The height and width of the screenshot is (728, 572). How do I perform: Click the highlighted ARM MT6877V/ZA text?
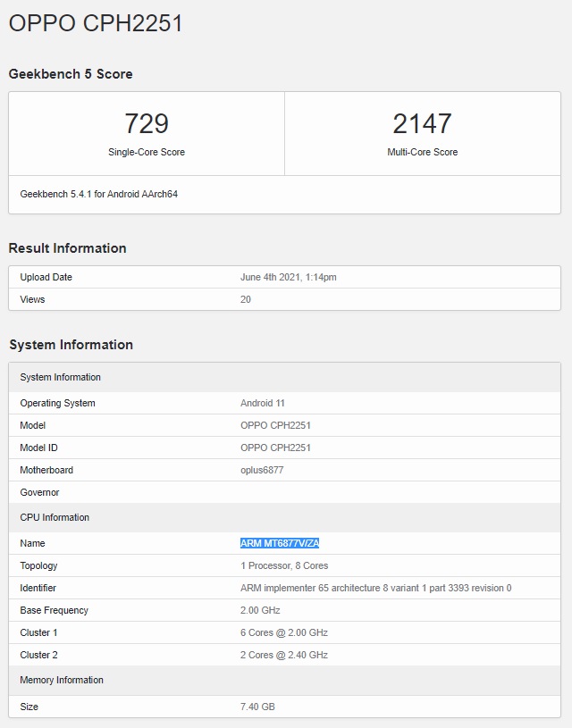pyautogui.click(x=280, y=543)
